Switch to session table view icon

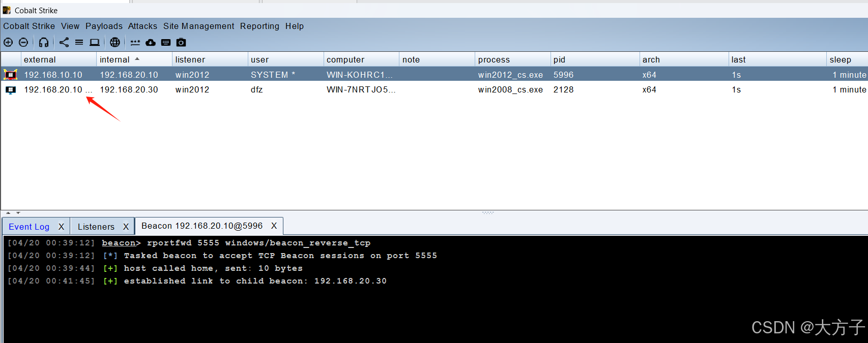pyautogui.click(x=79, y=43)
